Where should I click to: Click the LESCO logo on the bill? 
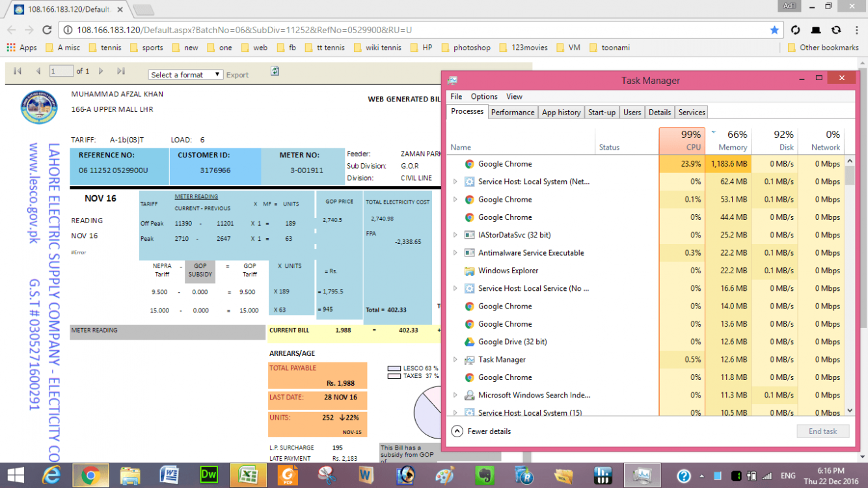[39, 107]
